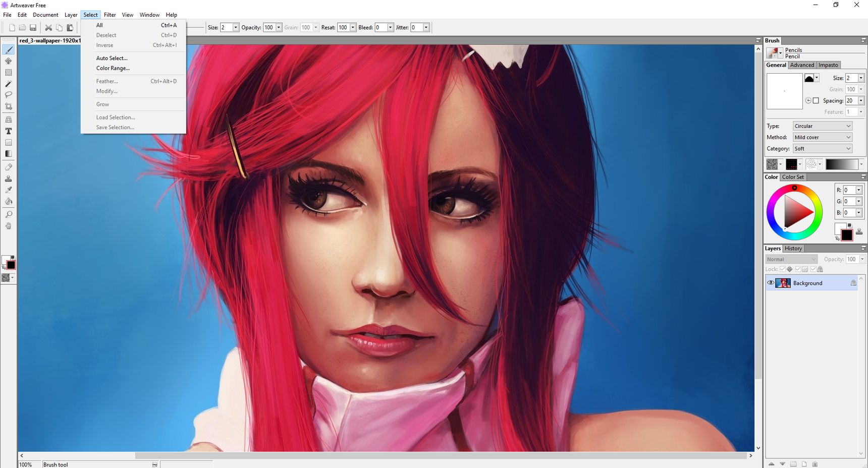
Task: Select the rectangular Selection tool
Action: point(9,73)
